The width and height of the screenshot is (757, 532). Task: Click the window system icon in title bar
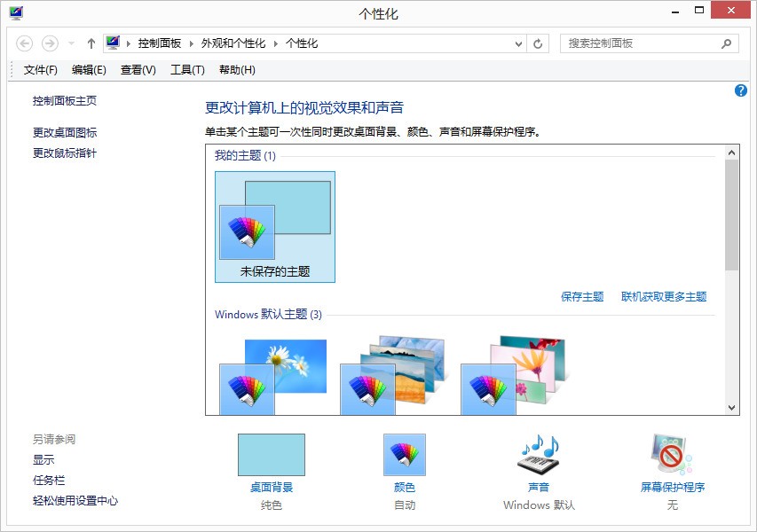[x=16, y=13]
